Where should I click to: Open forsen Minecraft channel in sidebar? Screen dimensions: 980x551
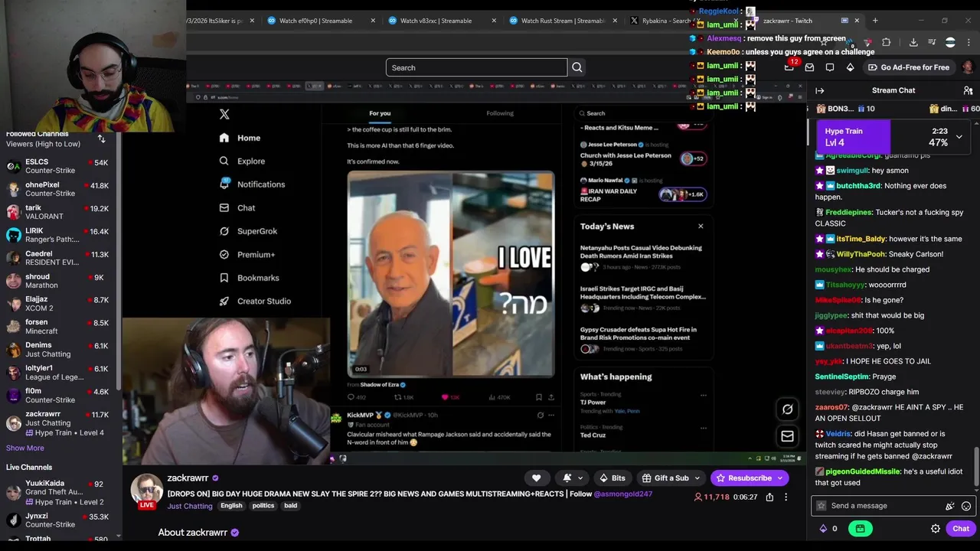[60, 327]
